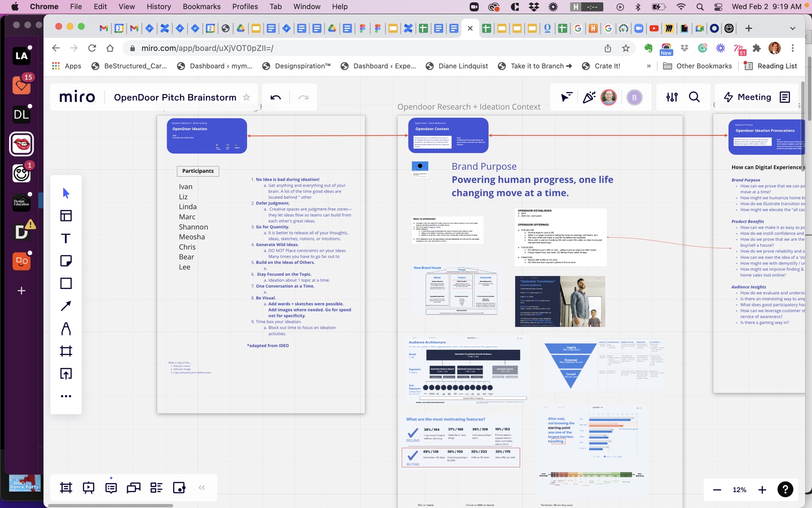Click the board title OpenDoor Pitch Brainstorm
Viewport: 812px width, 508px height.
175,98
